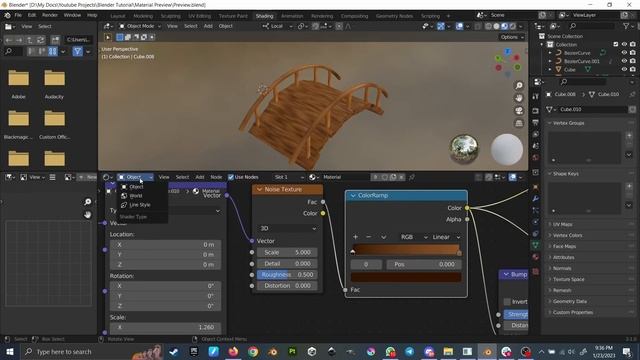640x360 pixels.
Task: Open Steam from the taskbar
Action: tap(174, 351)
